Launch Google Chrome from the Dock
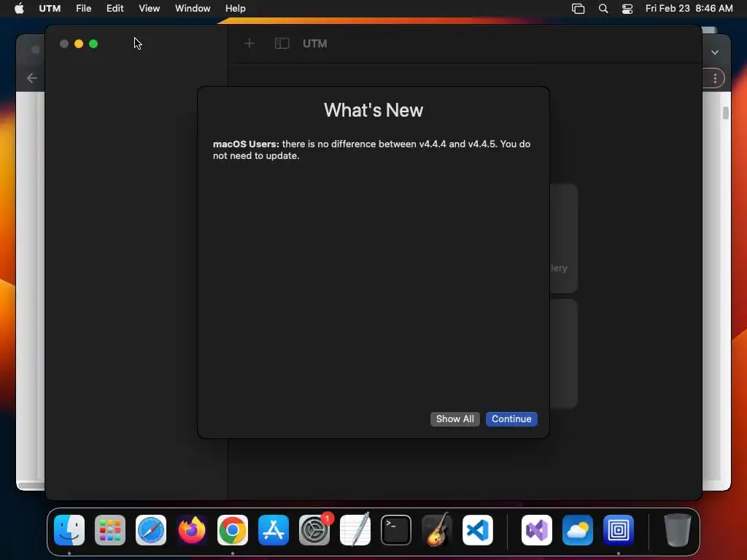The width and height of the screenshot is (747, 560). [x=233, y=530]
